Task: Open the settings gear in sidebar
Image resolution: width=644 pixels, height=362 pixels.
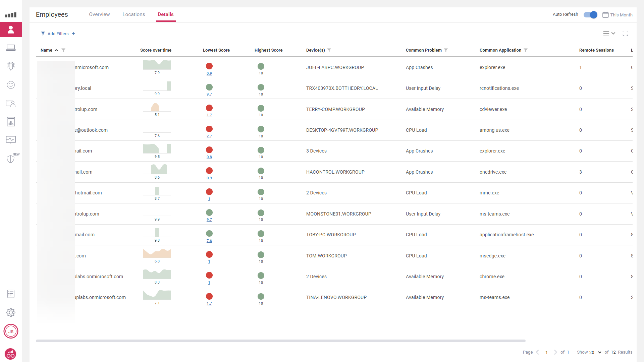Action: 11,312
